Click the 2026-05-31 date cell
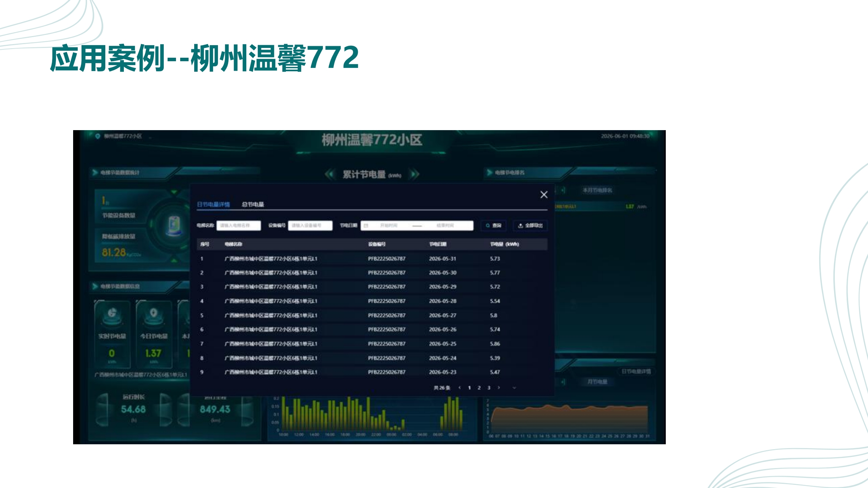The image size is (868, 488). pyautogui.click(x=443, y=259)
